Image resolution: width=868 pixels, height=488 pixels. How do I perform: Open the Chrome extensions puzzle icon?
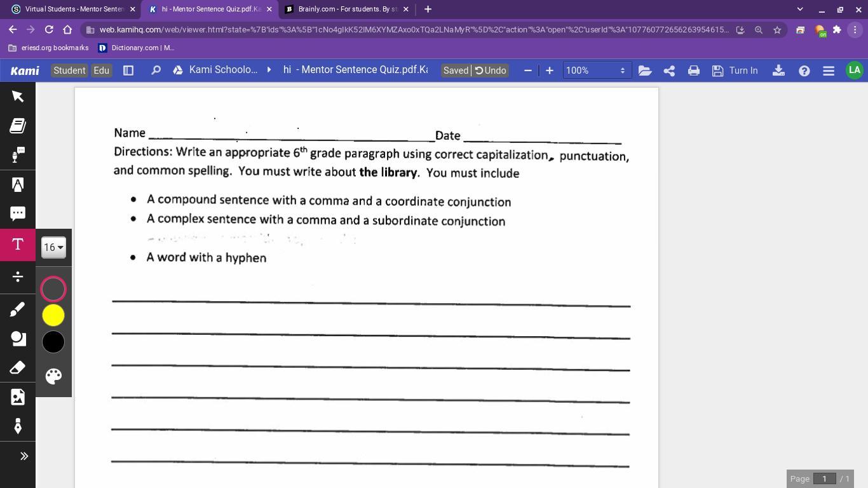pos(837,30)
